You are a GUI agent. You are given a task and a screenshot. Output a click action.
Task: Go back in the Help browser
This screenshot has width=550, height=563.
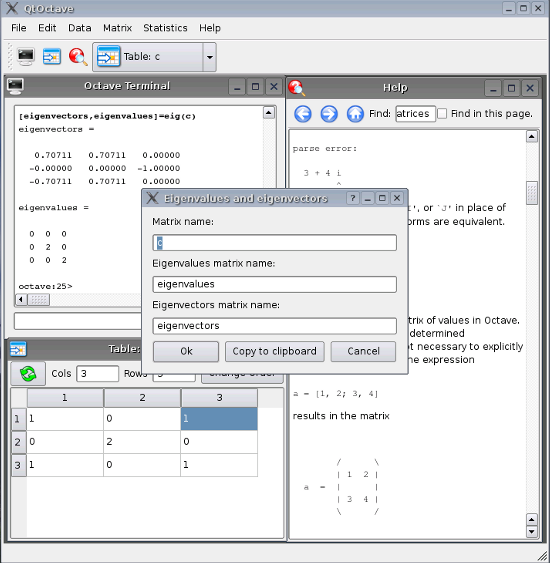pyautogui.click(x=303, y=114)
